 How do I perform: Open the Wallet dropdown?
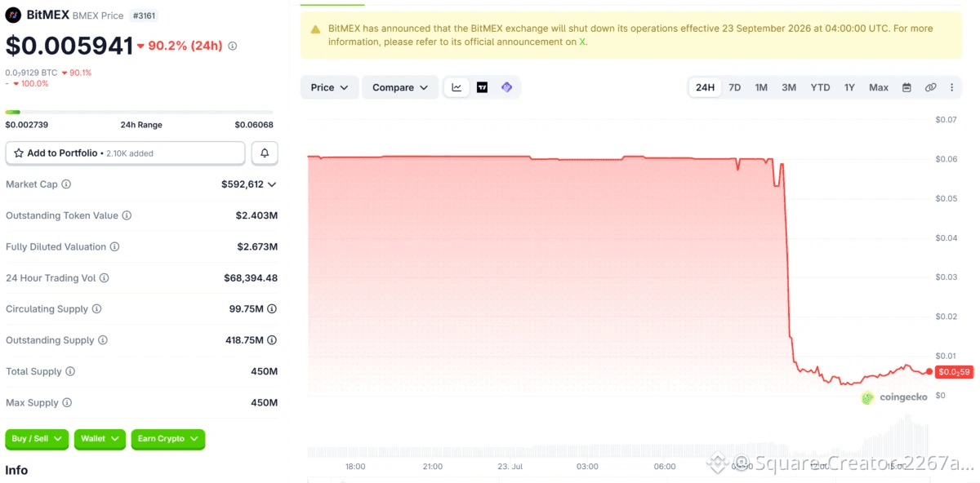tap(100, 439)
